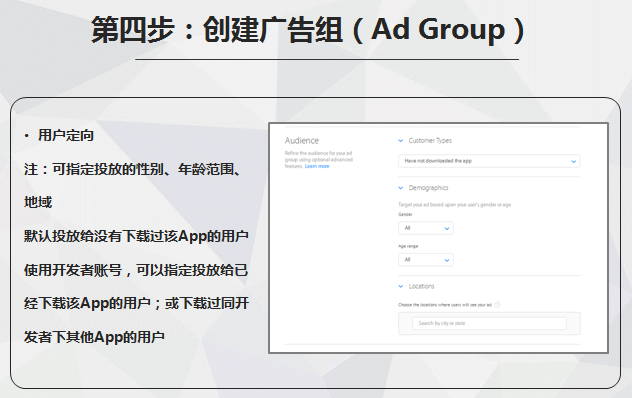Viewport: 632px width, 398px height.
Task: Open the 'Learn more' link under Audience
Action: pyautogui.click(x=317, y=166)
